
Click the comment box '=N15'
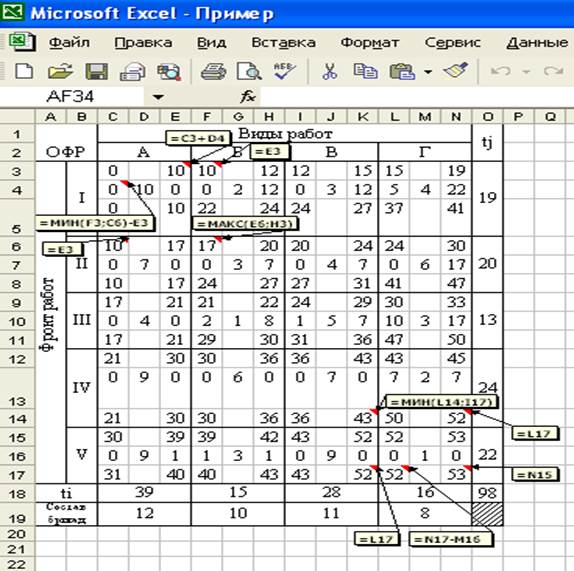[535, 475]
